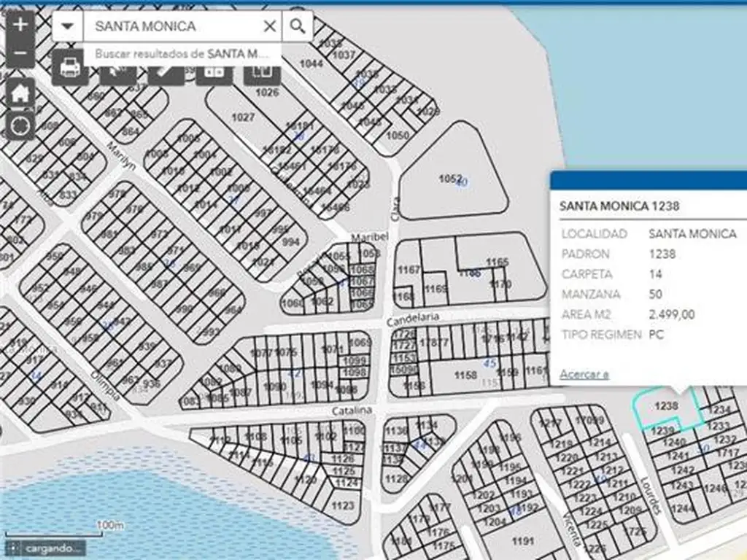Open the print tool
This screenshot has width=747, height=560.
click(x=70, y=70)
